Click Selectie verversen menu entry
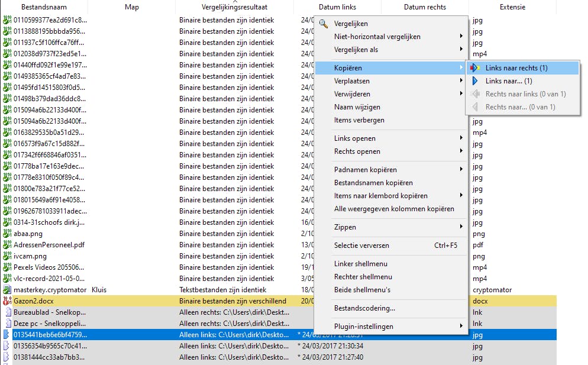Image resolution: width=588 pixels, height=365 pixels. coord(392,246)
